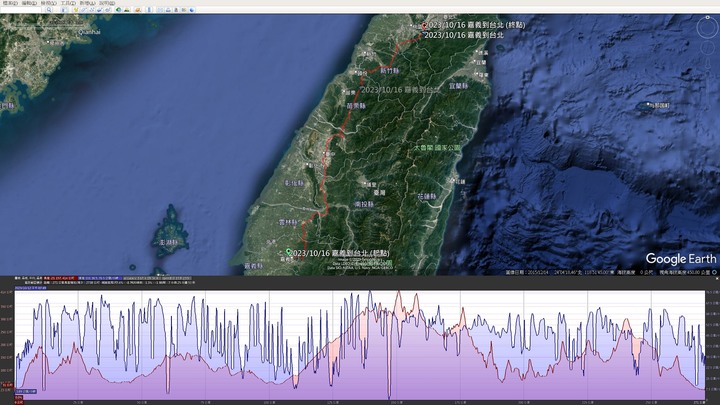Click the 宜蘭縣 map label
This screenshot has height=405, width=720.
458,86
